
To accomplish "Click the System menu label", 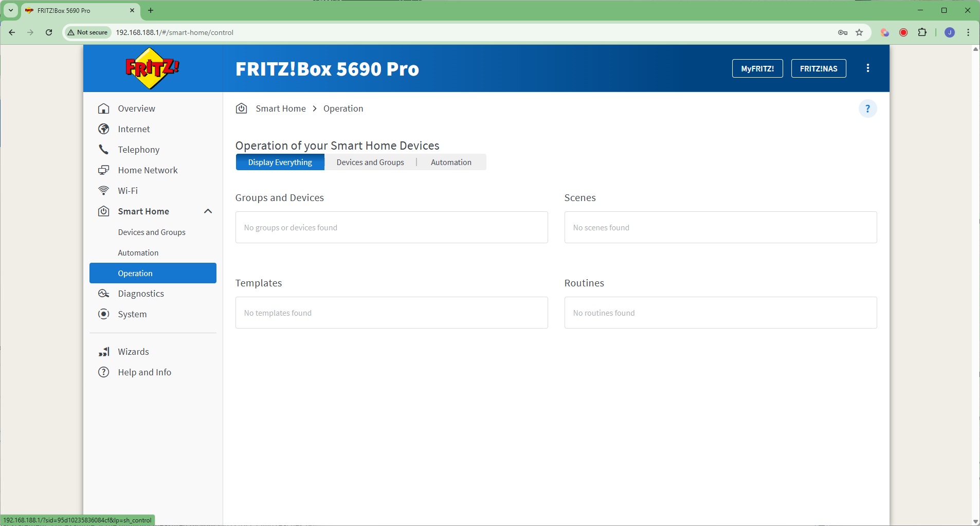I will tap(132, 314).
